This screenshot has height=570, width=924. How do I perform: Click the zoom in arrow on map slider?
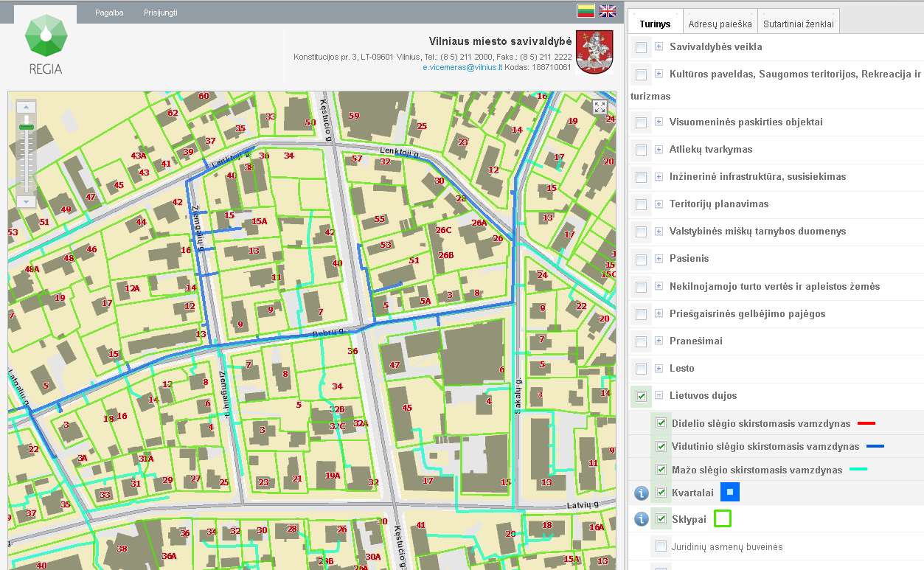pyautogui.click(x=27, y=108)
